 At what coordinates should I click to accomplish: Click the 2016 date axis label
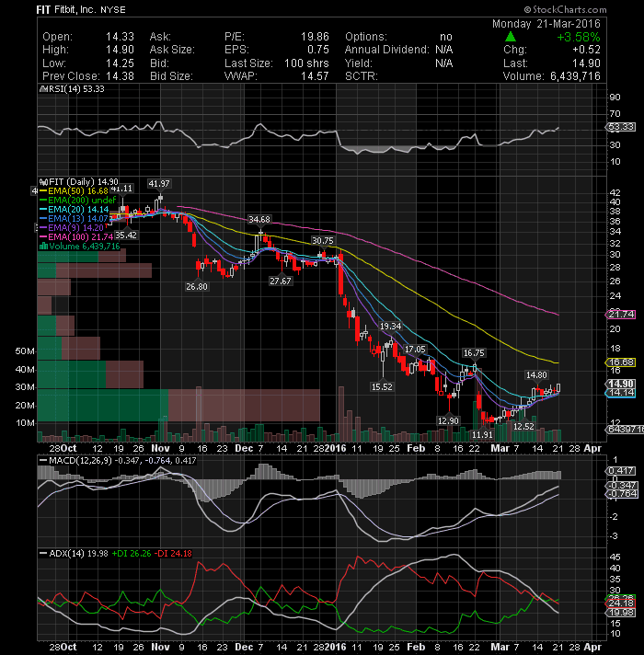(x=336, y=448)
